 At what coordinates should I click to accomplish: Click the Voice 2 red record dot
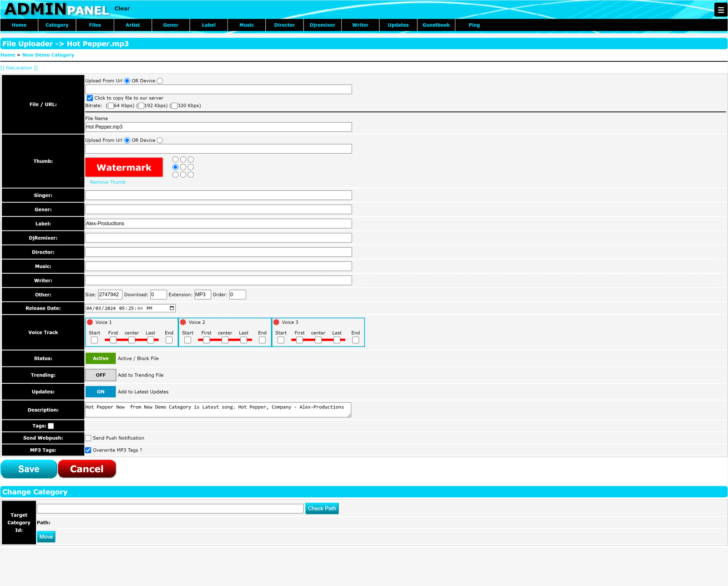[183, 322]
